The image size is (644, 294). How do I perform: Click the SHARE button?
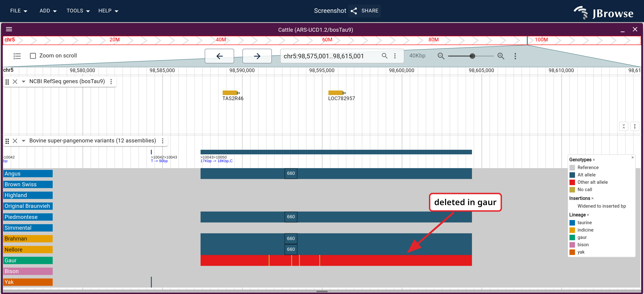point(365,11)
